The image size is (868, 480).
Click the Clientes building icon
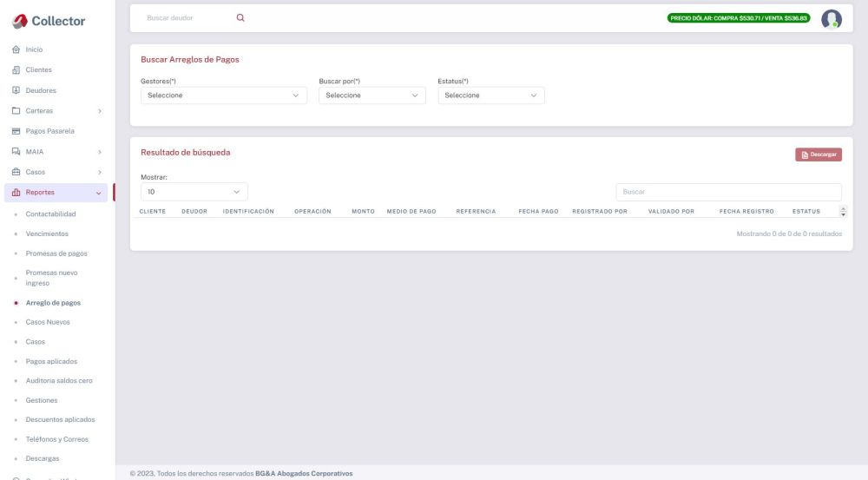point(16,70)
